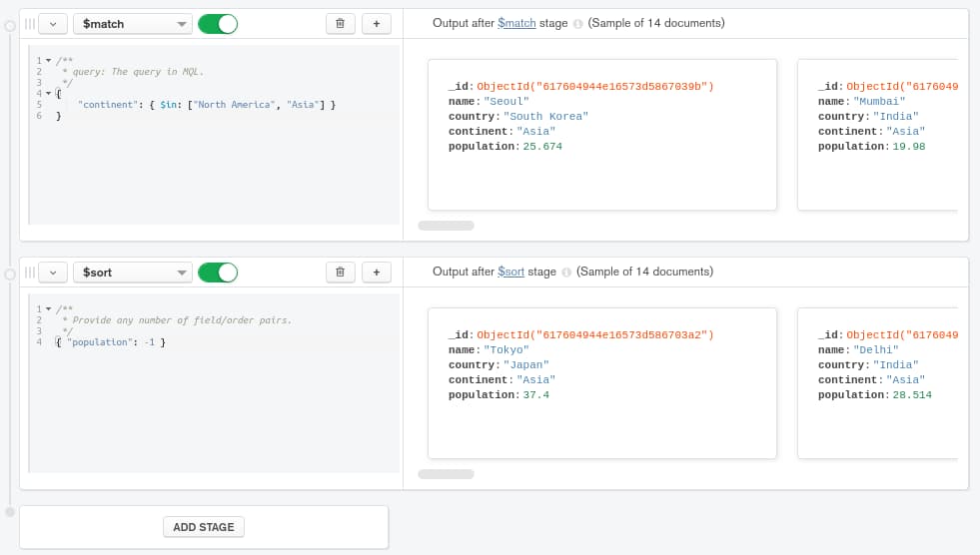Click the name "Mumbai" value
Image resolution: width=980 pixels, height=555 pixels.
(879, 101)
